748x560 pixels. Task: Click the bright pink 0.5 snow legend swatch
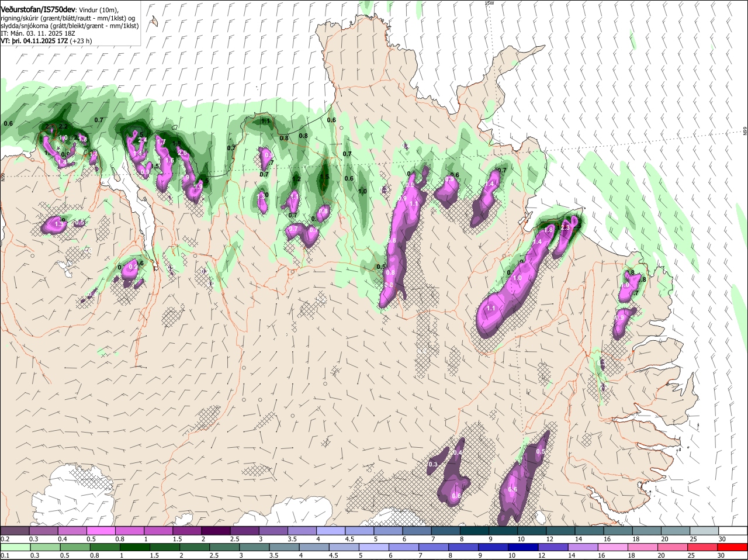(x=101, y=530)
